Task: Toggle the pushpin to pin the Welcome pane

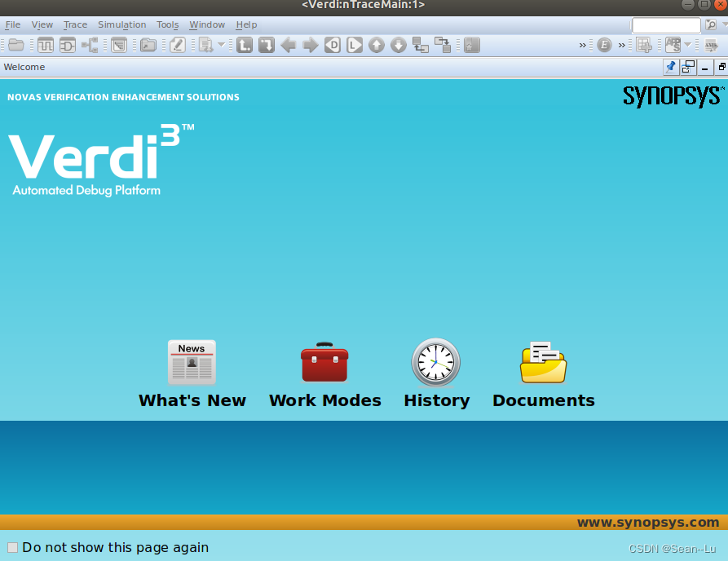Action: (671, 66)
